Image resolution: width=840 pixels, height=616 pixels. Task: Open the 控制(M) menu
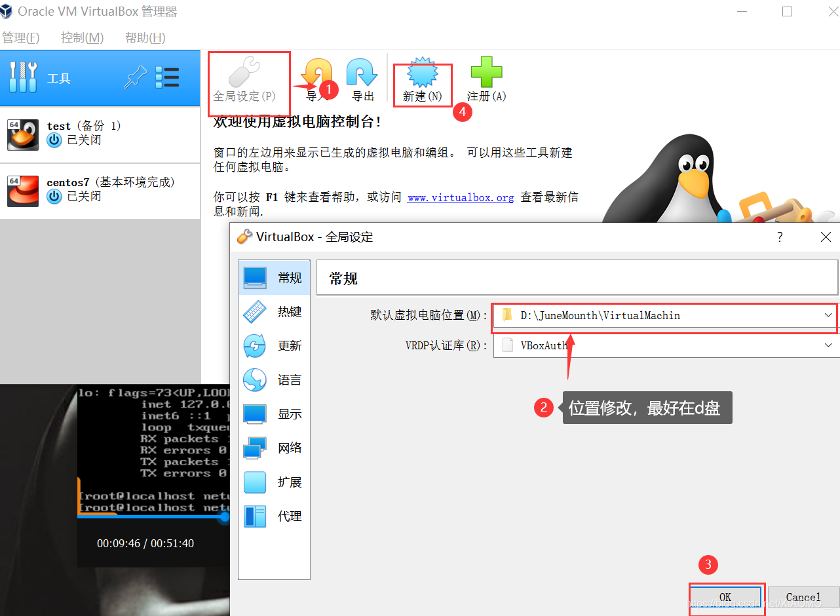coord(82,38)
